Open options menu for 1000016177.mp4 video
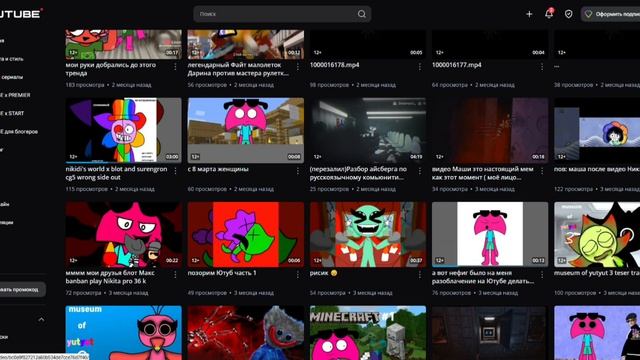The height and width of the screenshot is (360, 640). click(x=542, y=67)
